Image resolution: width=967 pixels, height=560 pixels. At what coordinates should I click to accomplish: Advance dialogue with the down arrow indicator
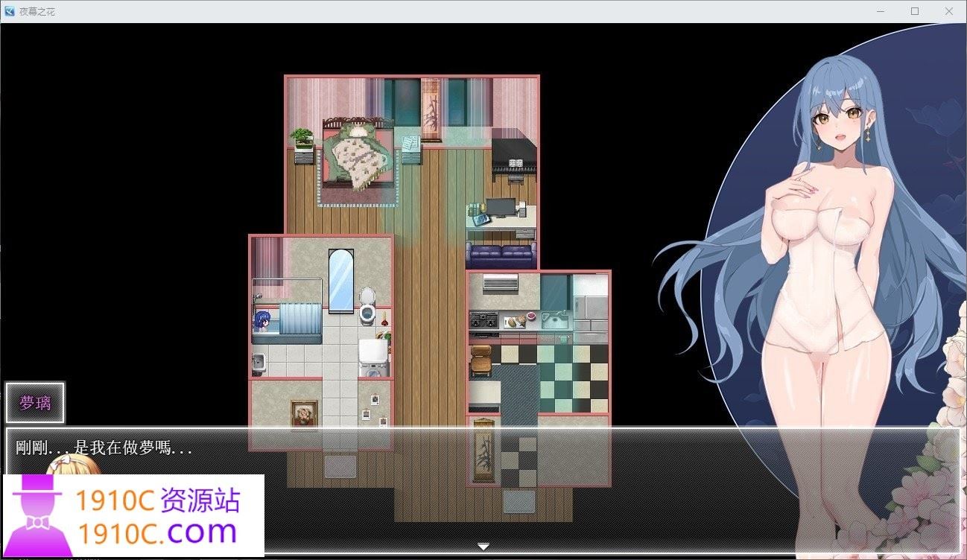click(x=483, y=546)
